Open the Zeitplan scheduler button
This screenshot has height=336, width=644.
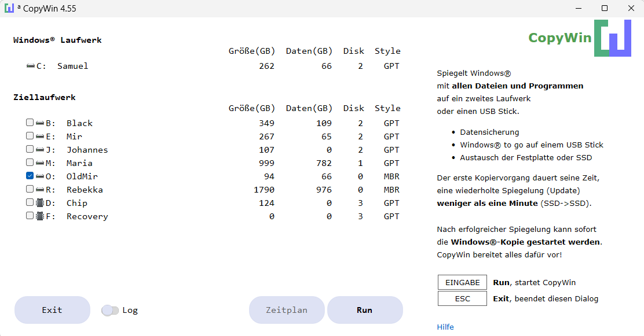287,310
